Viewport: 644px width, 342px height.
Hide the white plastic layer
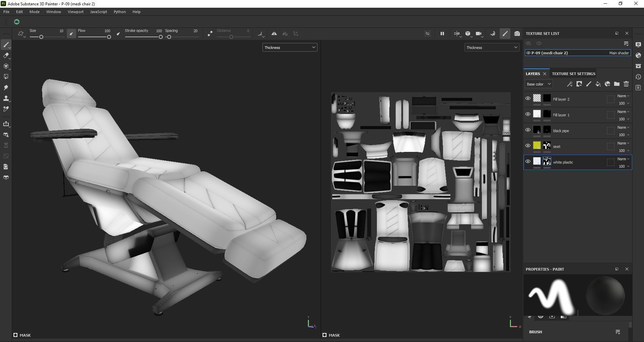(x=528, y=162)
